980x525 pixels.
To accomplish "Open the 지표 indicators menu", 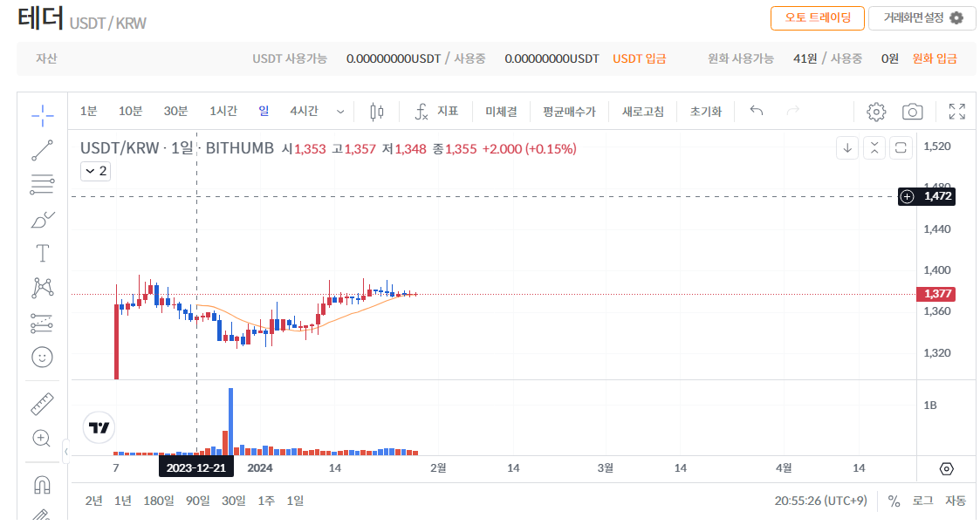I will click(437, 112).
